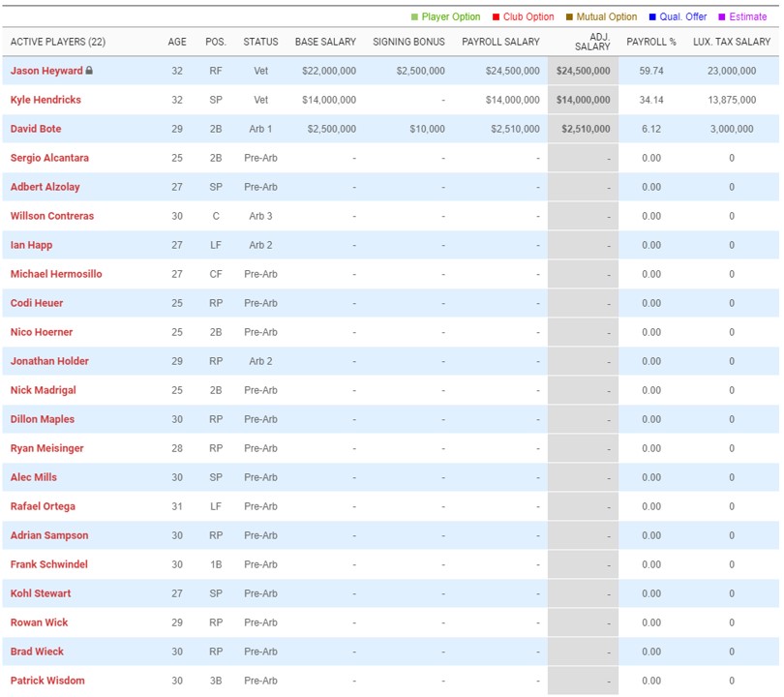The image size is (784, 697).
Task: Click the Player Option legend label
Action: pos(450,17)
